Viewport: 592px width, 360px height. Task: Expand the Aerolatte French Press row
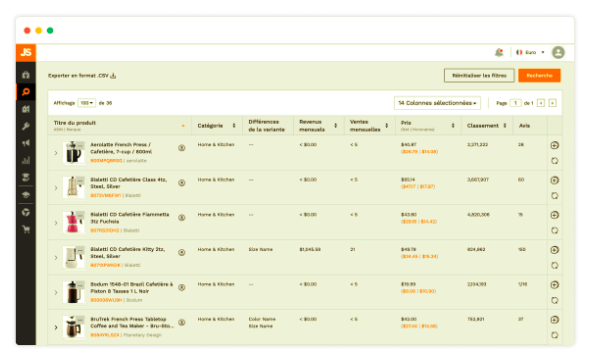pyautogui.click(x=56, y=153)
